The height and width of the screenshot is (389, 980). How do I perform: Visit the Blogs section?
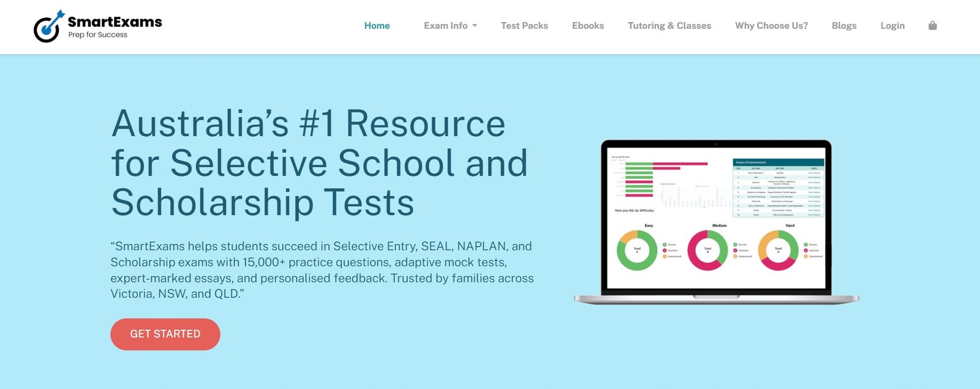coord(843,26)
